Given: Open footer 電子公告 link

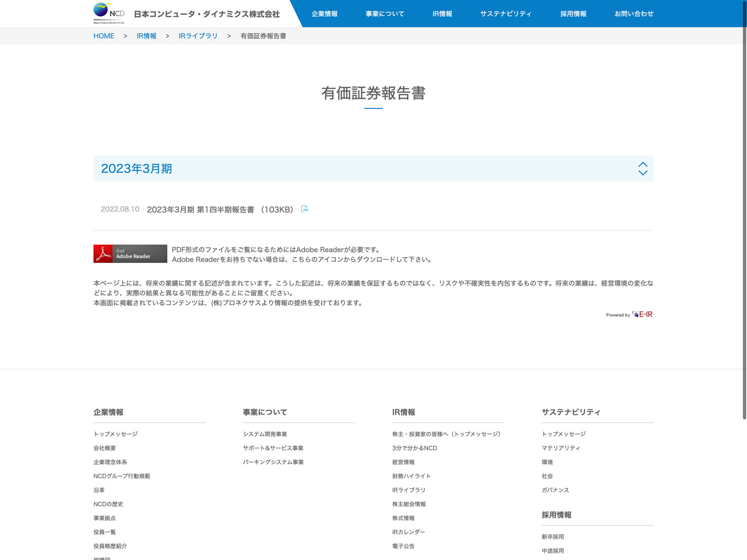Looking at the screenshot, I should click(403, 546).
